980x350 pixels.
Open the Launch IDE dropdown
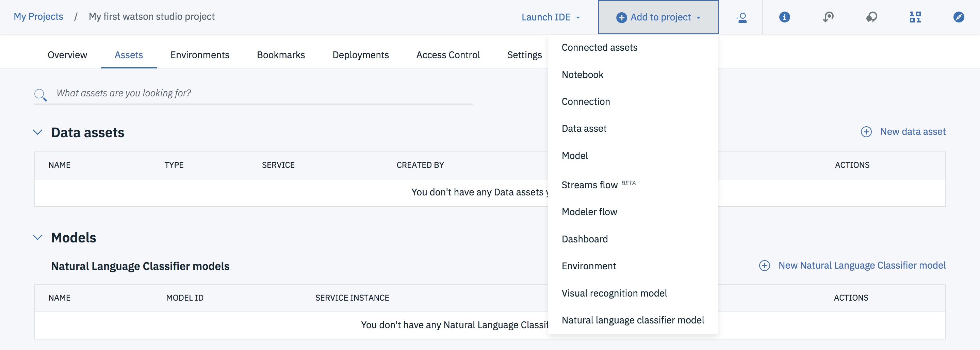click(x=551, y=17)
